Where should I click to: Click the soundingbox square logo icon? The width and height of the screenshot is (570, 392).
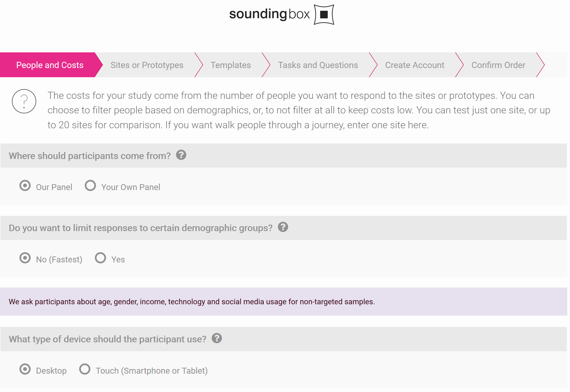click(324, 14)
